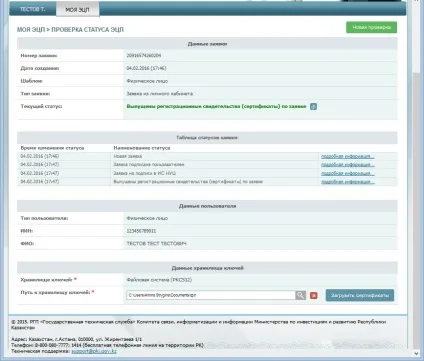Click the green current status text
The width and height of the screenshot is (424, 361).
pos(216,106)
